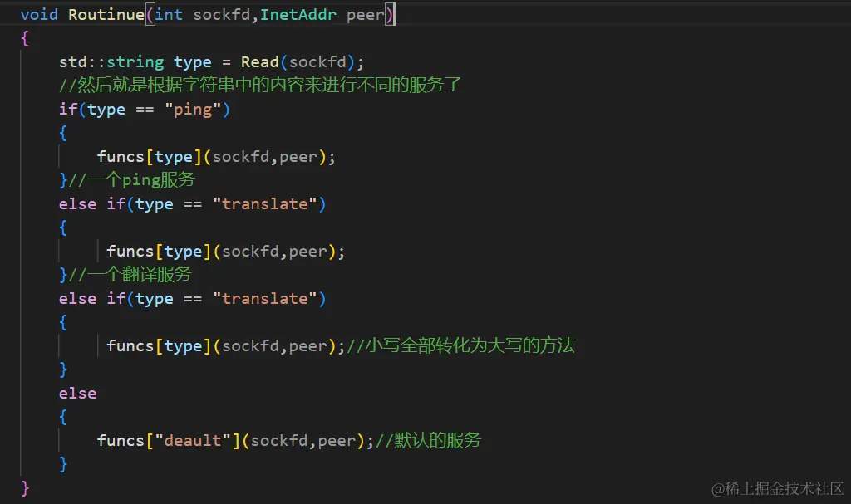Click "funcs" on the "deault" line
Screen dimensions: 851x504
tap(121, 441)
